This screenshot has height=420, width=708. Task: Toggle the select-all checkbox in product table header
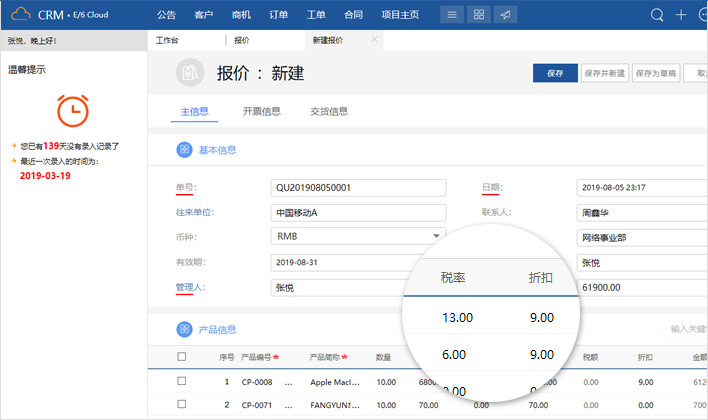tap(181, 357)
